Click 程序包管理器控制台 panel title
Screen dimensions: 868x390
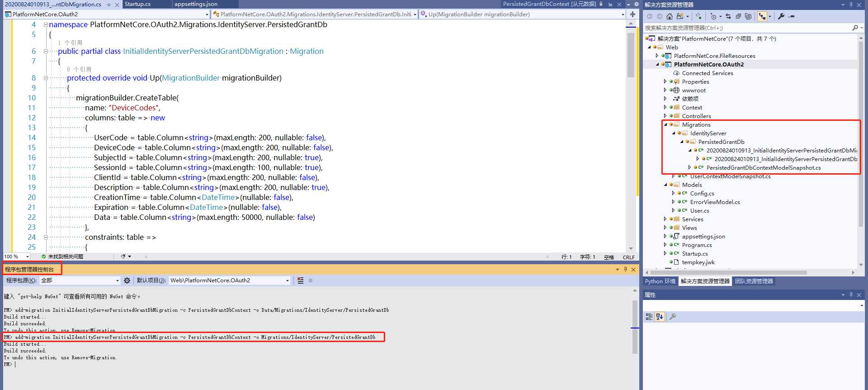tap(29, 269)
